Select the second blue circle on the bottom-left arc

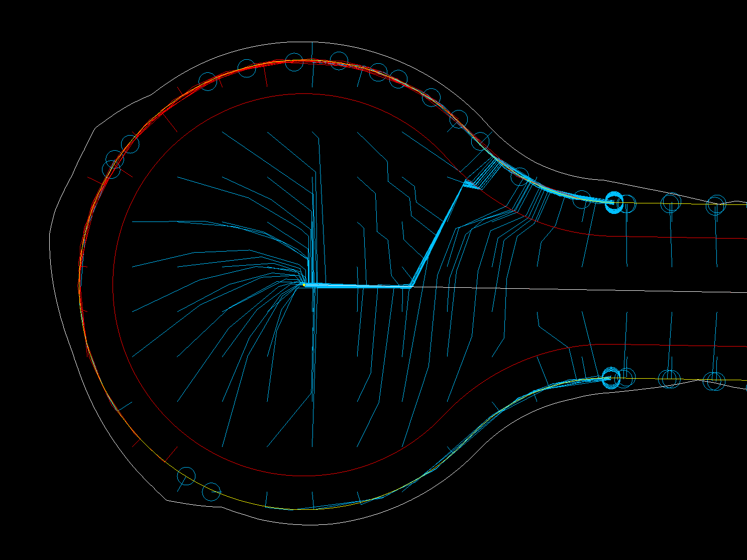pyautogui.click(x=211, y=492)
